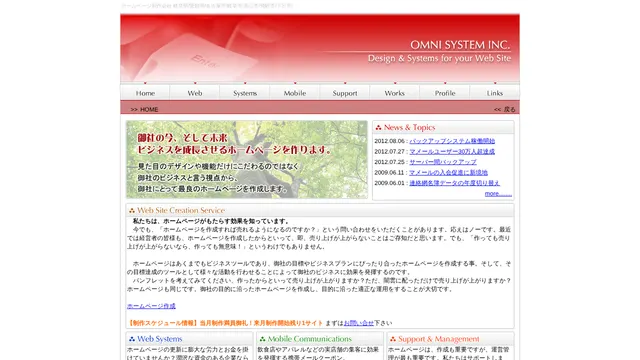Click the Web Site Creation Service orange icon
Viewport: 640px width, 360px height.
(x=131, y=211)
